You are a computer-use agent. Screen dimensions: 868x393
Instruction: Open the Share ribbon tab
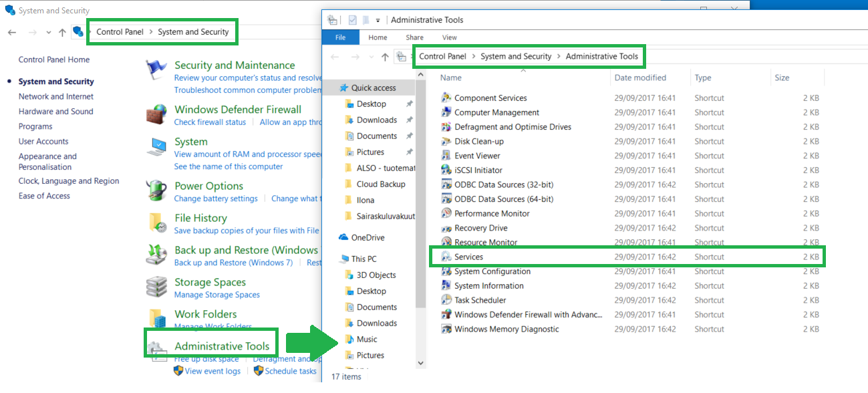coord(414,37)
